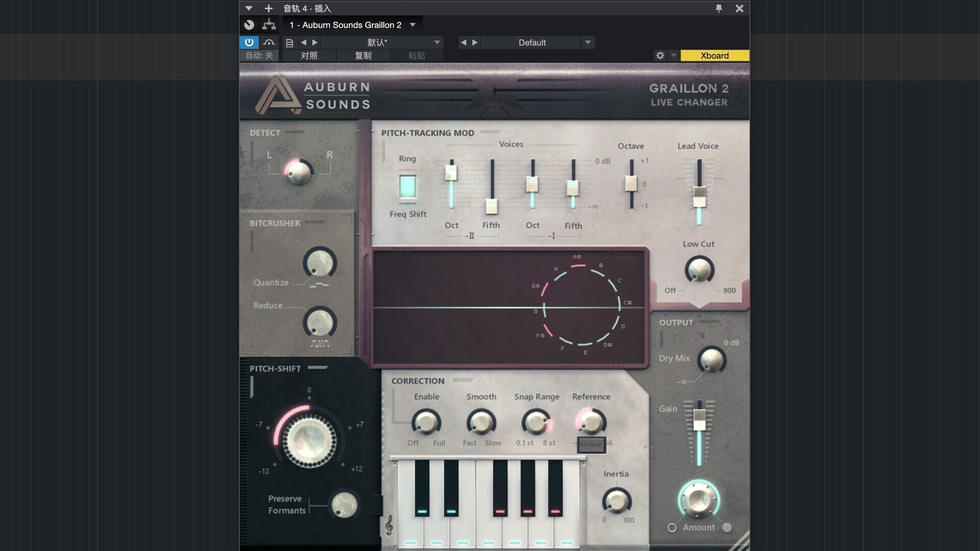
Task: Toggle the Bitcrusher section LED switch
Action: (315, 222)
